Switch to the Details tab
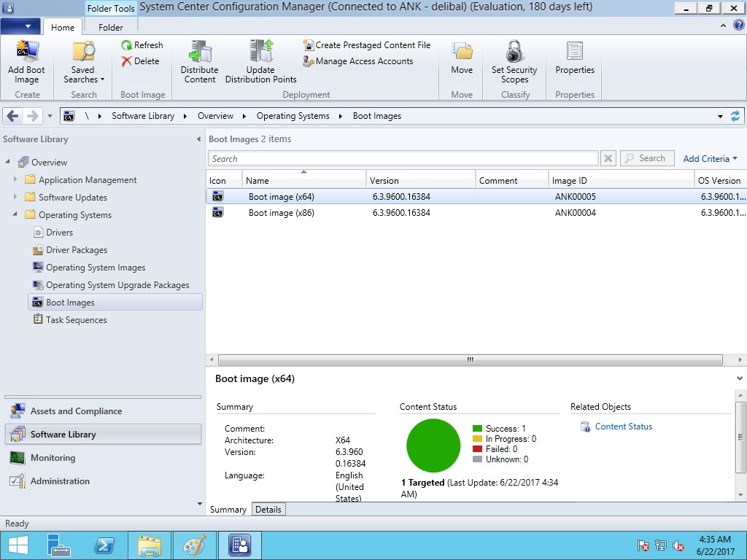This screenshot has height=560, width=747. (268, 510)
